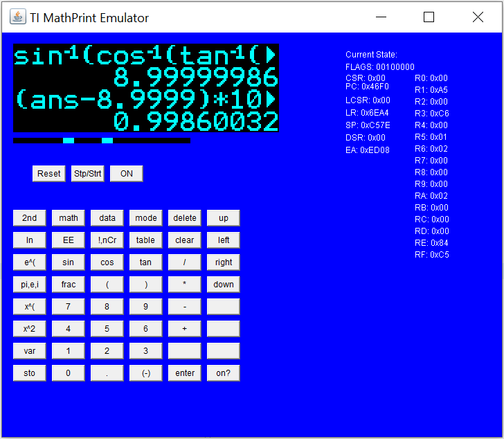Click the ln key
Image resolution: width=504 pixels, height=439 pixels.
30,240
